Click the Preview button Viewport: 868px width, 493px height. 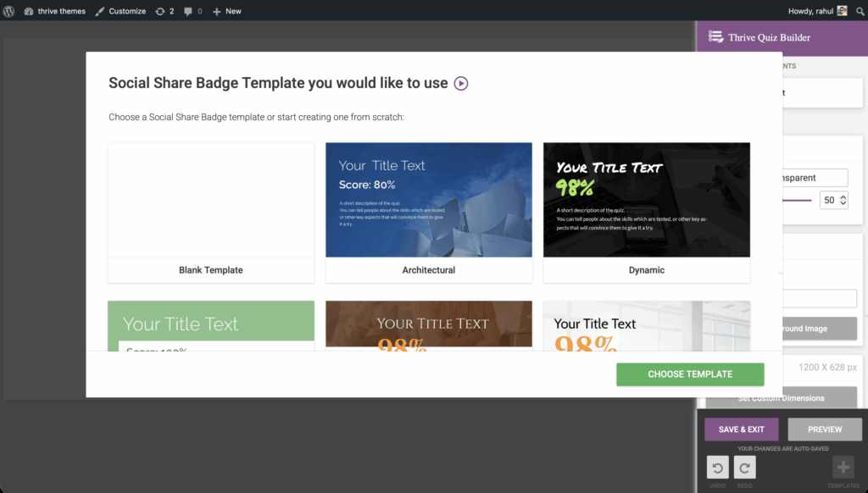[x=824, y=429]
